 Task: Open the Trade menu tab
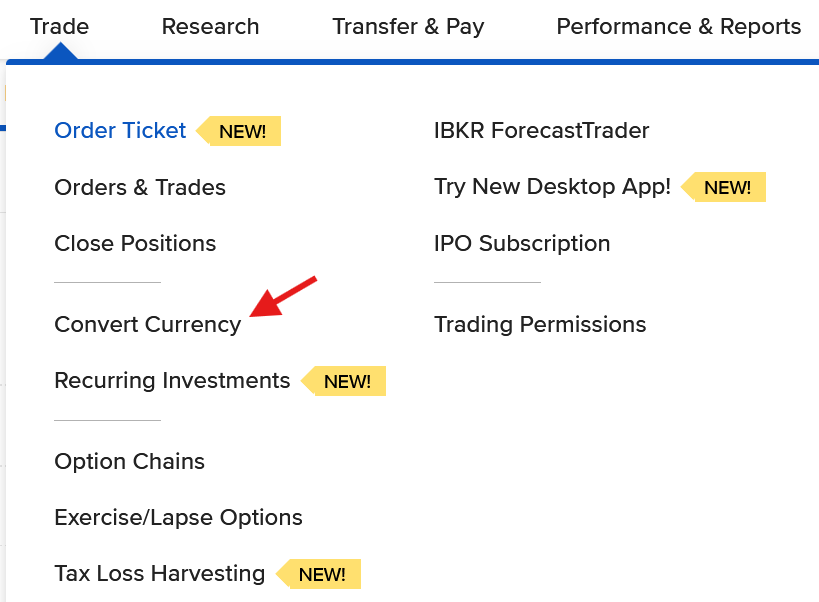[x=59, y=27]
